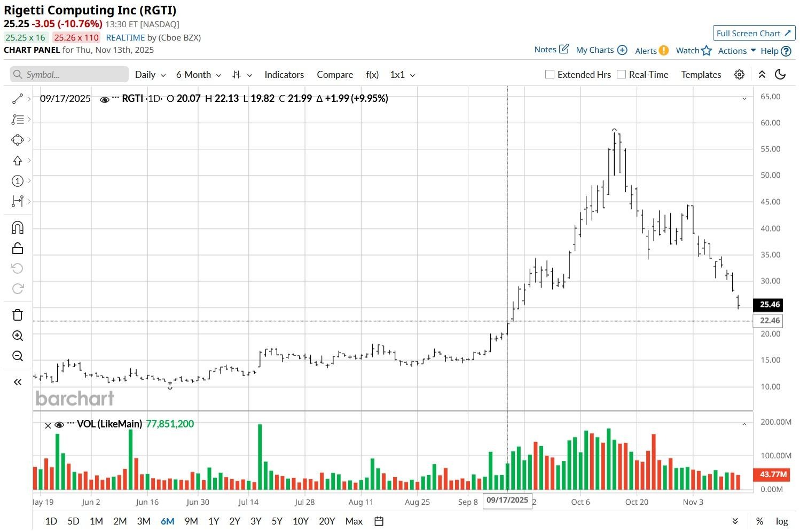Zoom in on the chart
The image size is (800, 532).
(x=17, y=336)
